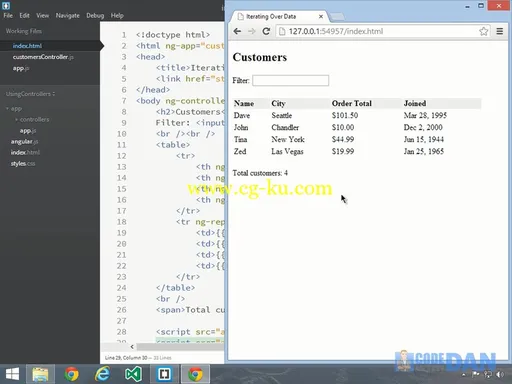The height and width of the screenshot is (384, 512).
Task: Open app.js in Working Files
Action: (x=21, y=68)
